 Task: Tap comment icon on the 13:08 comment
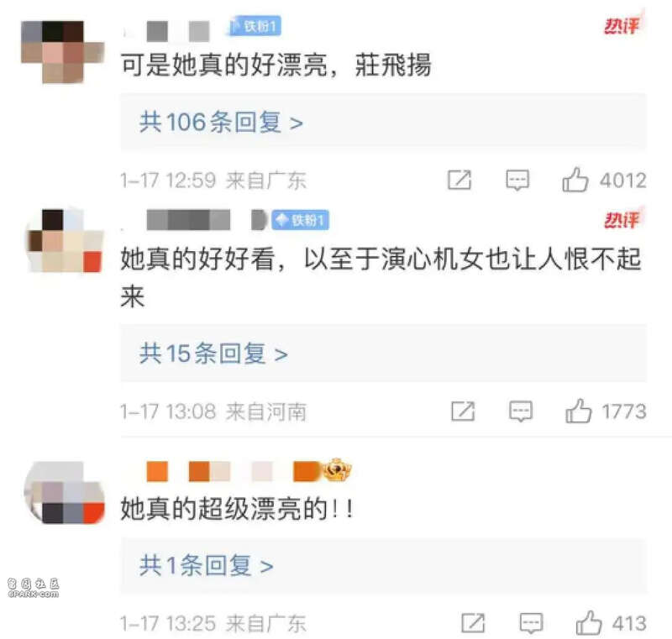pos(521,411)
